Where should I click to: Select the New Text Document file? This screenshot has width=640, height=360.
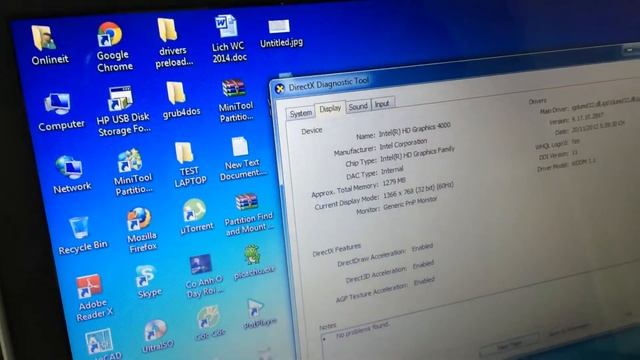tap(240, 147)
